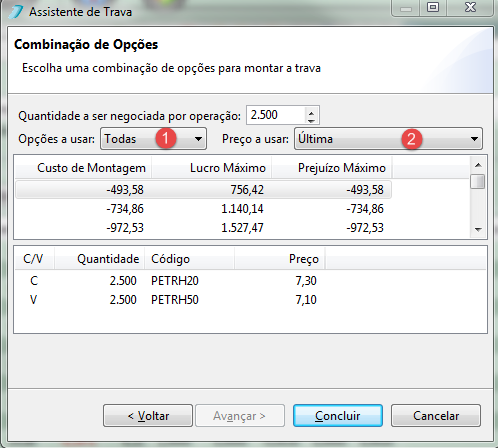
Task: Click the quantity input field showing 2.500
Action: point(276,115)
